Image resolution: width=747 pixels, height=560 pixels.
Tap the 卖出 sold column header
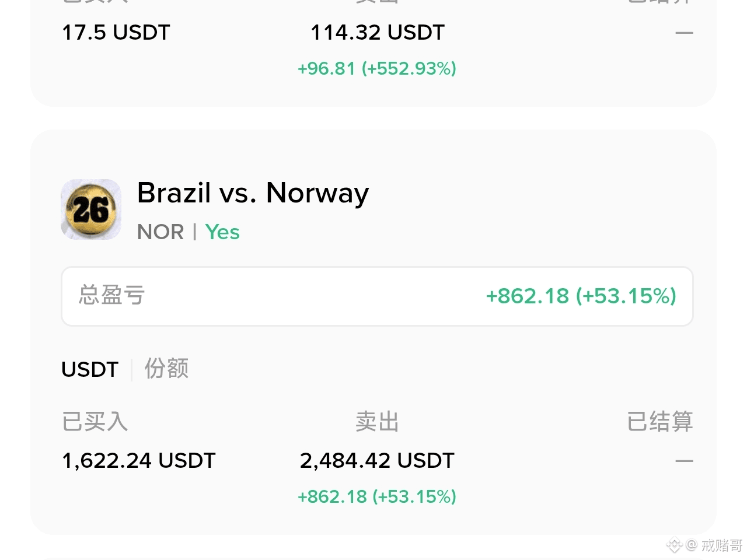click(x=377, y=421)
